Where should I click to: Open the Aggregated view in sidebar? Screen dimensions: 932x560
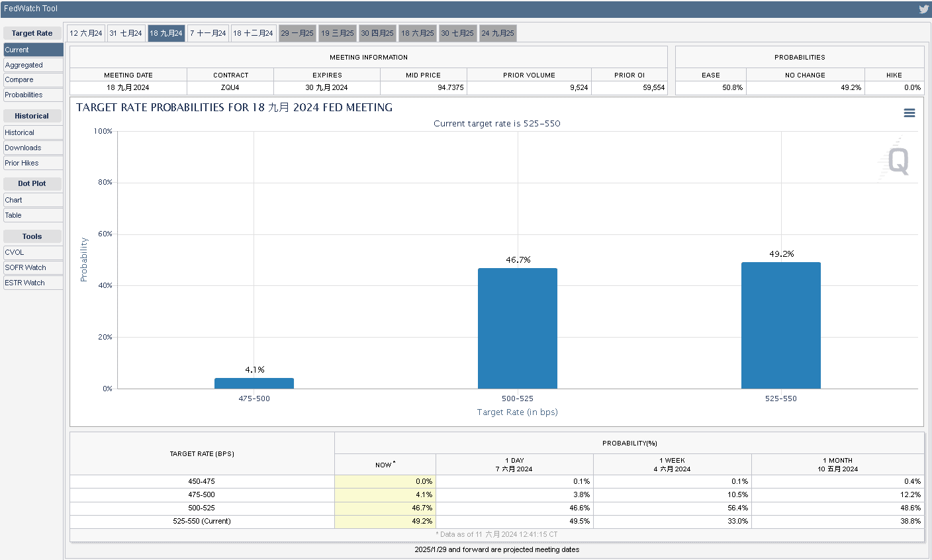(x=32, y=65)
